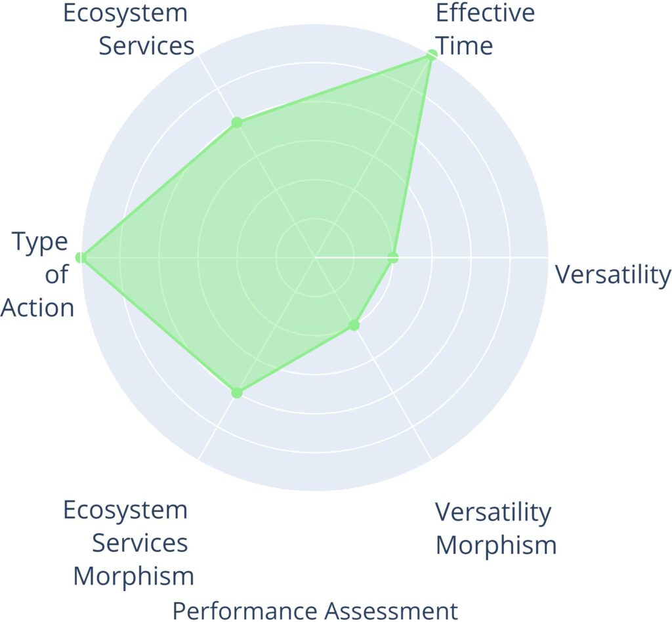Select the "Type of Action" axis label
The width and height of the screenshot is (672, 622).
[x=41, y=274]
